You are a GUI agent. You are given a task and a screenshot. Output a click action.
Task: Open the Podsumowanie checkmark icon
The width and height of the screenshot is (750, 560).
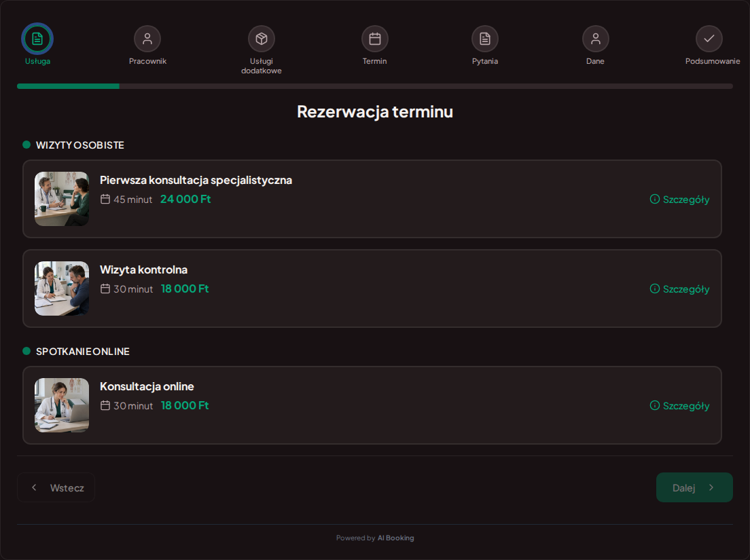(709, 39)
